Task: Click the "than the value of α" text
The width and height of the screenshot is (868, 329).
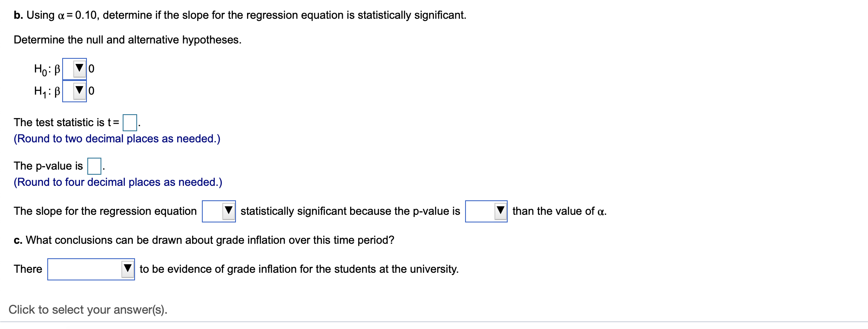Action: tap(559, 211)
